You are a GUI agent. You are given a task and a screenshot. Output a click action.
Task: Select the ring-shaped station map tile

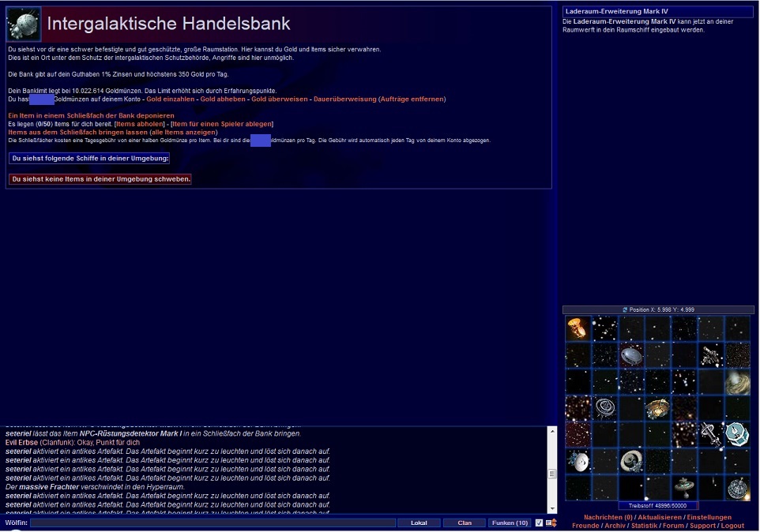tap(631, 460)
